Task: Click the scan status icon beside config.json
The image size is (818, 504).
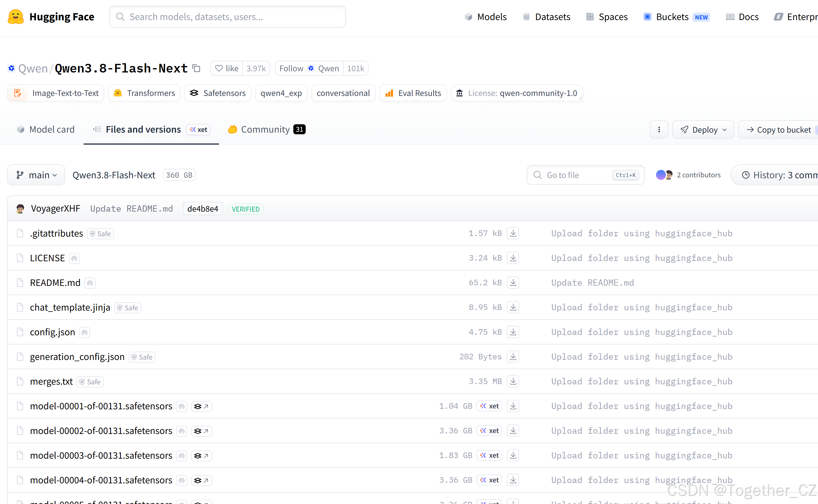Action: click(85, 332)
